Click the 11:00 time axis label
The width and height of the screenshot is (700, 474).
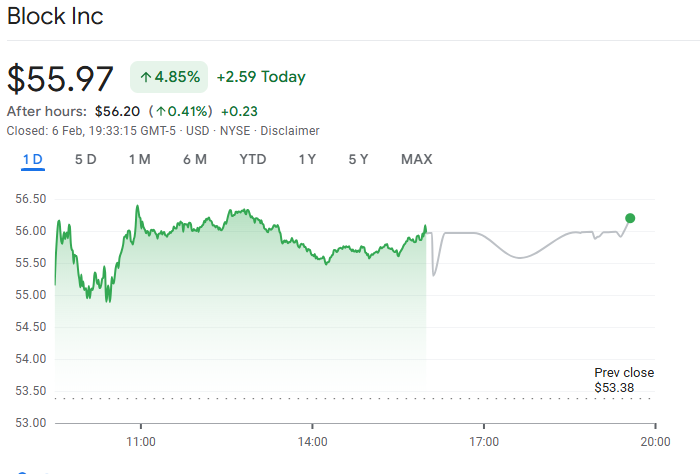141,441
